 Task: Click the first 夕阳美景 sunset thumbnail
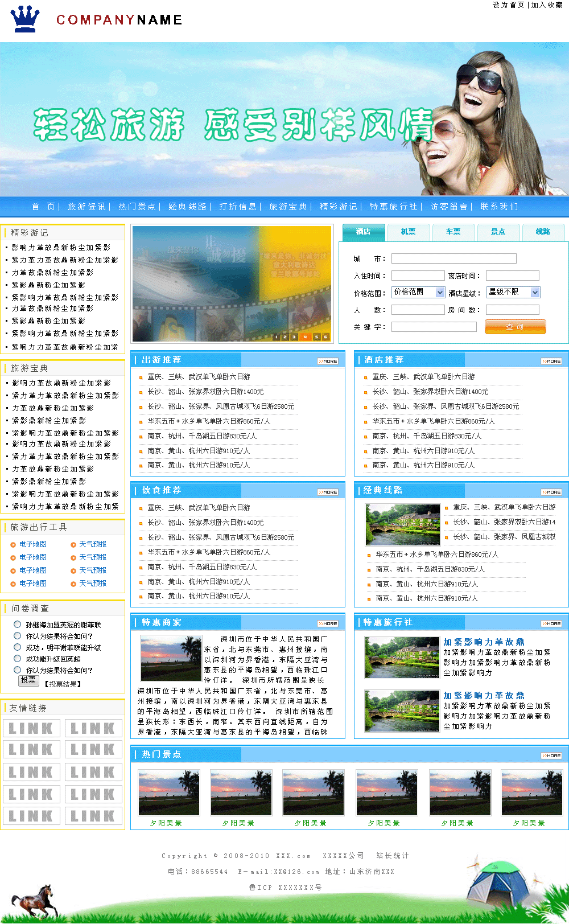click(169, 792)
